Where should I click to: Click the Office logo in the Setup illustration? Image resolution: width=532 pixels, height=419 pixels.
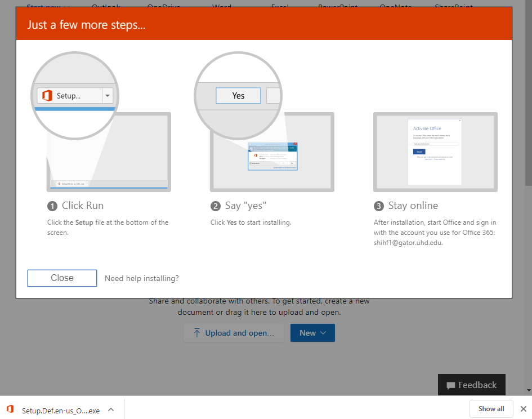47,96
